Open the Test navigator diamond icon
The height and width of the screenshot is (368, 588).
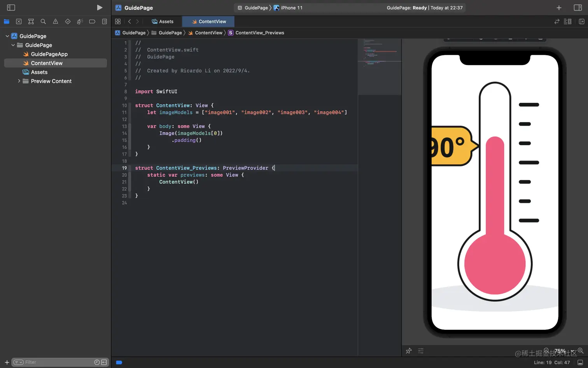(x=68, y=21)
